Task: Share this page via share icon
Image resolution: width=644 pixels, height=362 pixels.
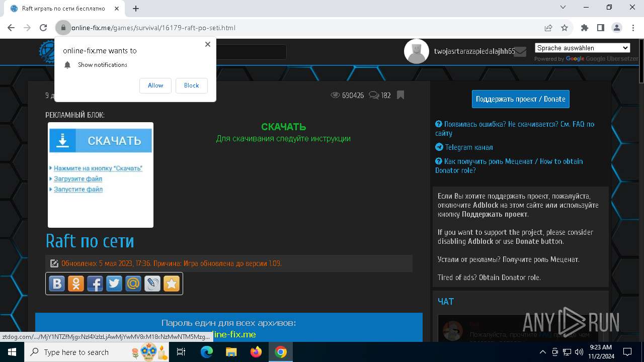Action: [x=548, y=28]
